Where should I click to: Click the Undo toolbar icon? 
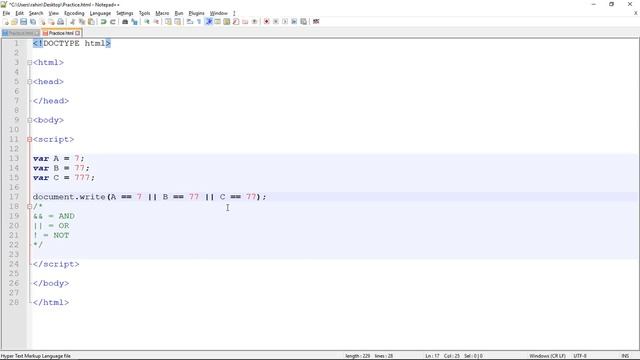pos(103,22)
